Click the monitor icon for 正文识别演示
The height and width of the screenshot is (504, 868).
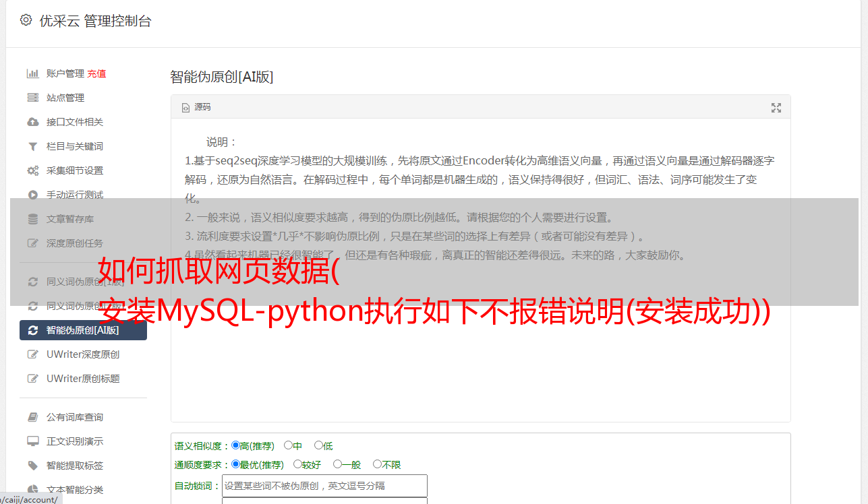tap(32, 441)
